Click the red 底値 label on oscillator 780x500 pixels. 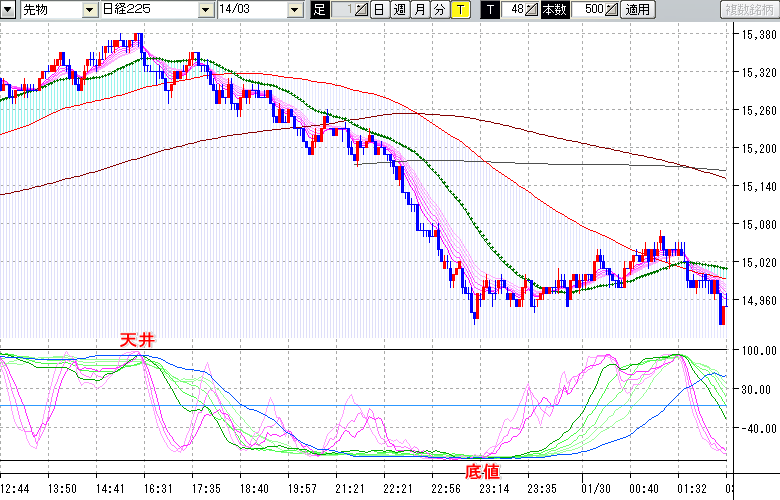pyautogui.click(x=482, y=470)
